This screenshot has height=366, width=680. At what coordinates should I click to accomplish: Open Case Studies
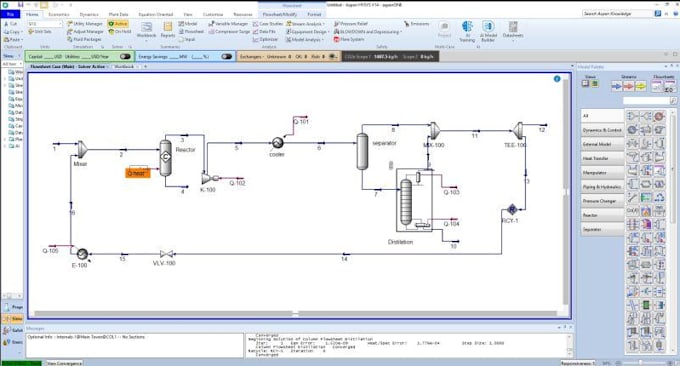pos(268,24)
